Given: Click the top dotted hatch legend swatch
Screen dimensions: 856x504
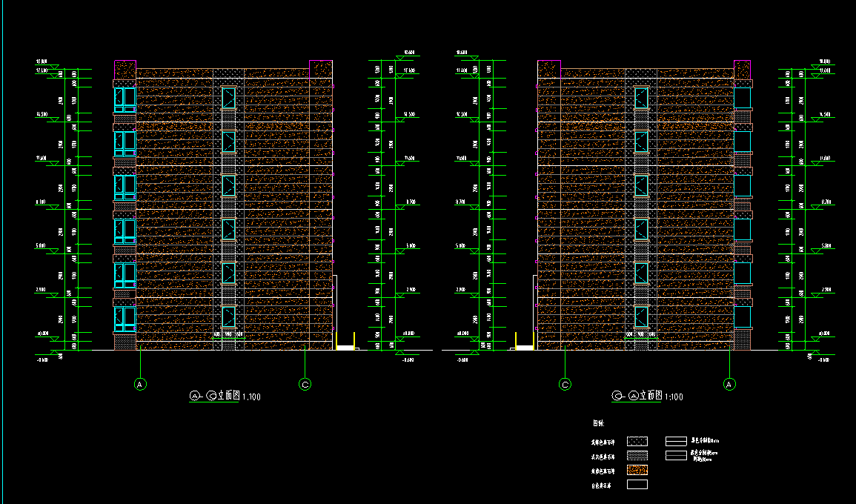Looking at the screenshot, I should (x=637, y=441).
